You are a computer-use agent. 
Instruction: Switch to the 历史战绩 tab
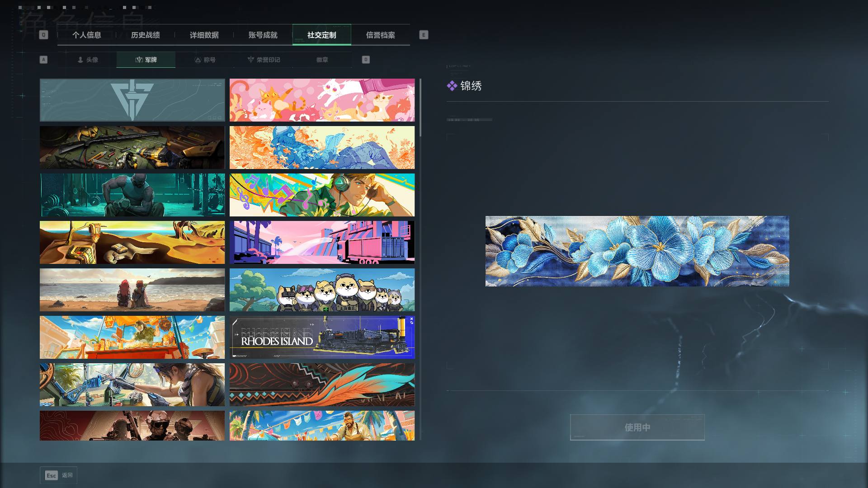click(145, 35)
